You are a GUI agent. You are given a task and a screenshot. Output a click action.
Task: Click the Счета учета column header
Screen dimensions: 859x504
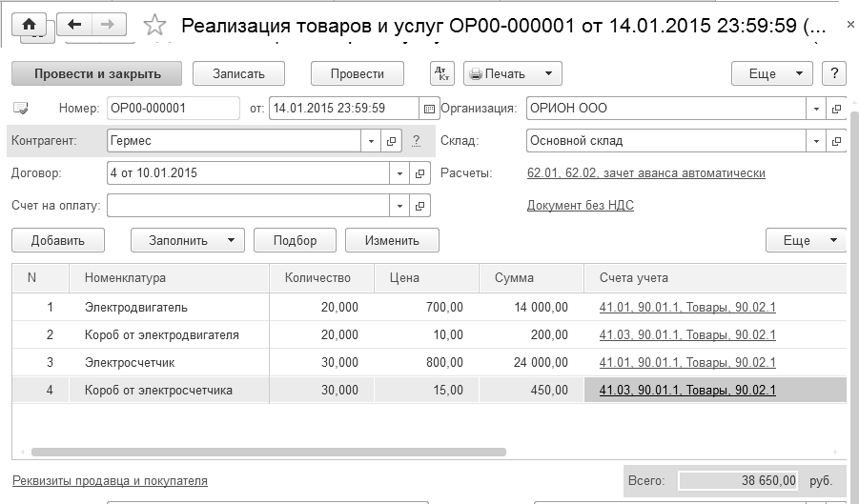715,277
